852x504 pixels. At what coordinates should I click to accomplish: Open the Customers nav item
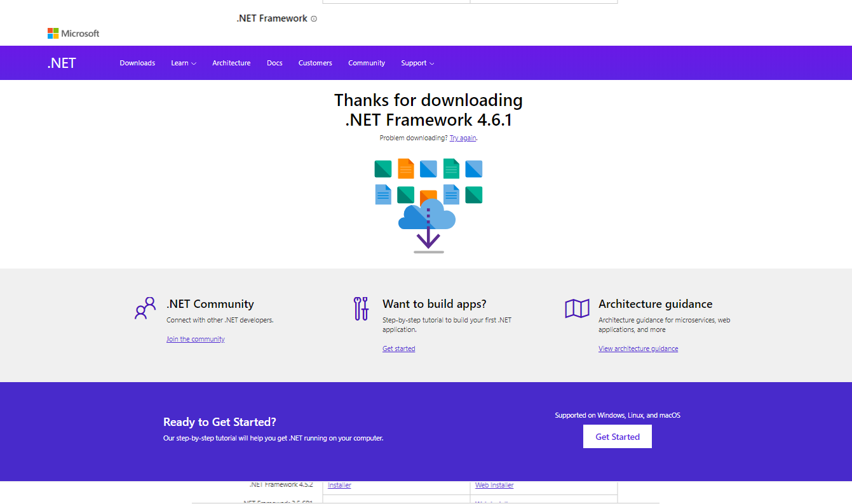[x=315, y=63]
